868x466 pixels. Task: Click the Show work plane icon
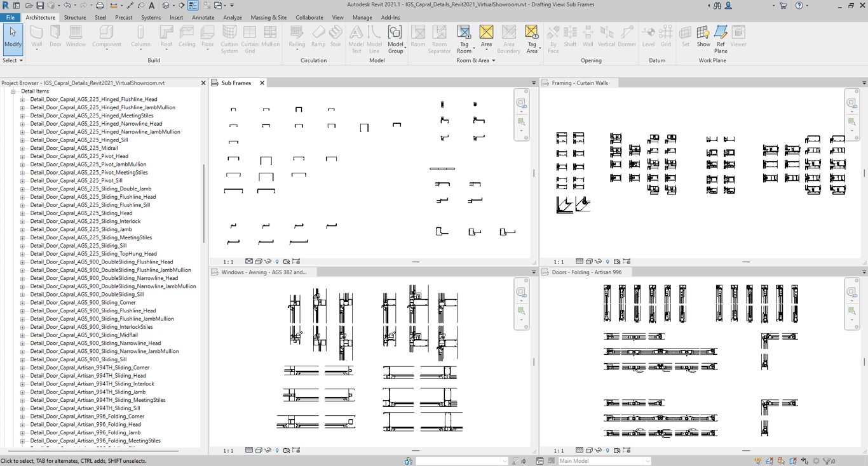tap(703, 38)
